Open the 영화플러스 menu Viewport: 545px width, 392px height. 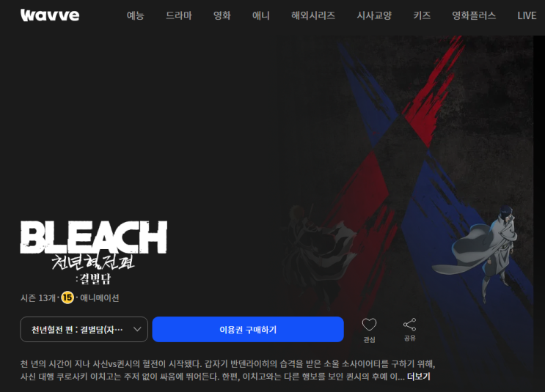point(474,15)
